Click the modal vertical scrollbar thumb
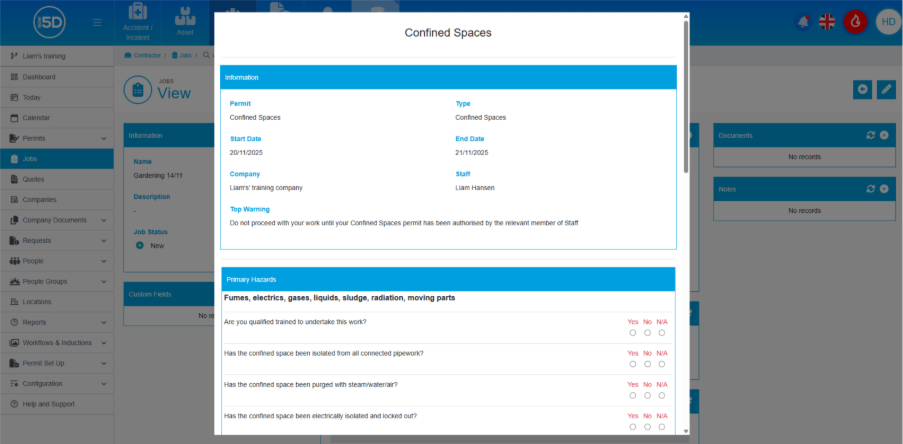The image size is (903, 444). (x=685, y=96)
